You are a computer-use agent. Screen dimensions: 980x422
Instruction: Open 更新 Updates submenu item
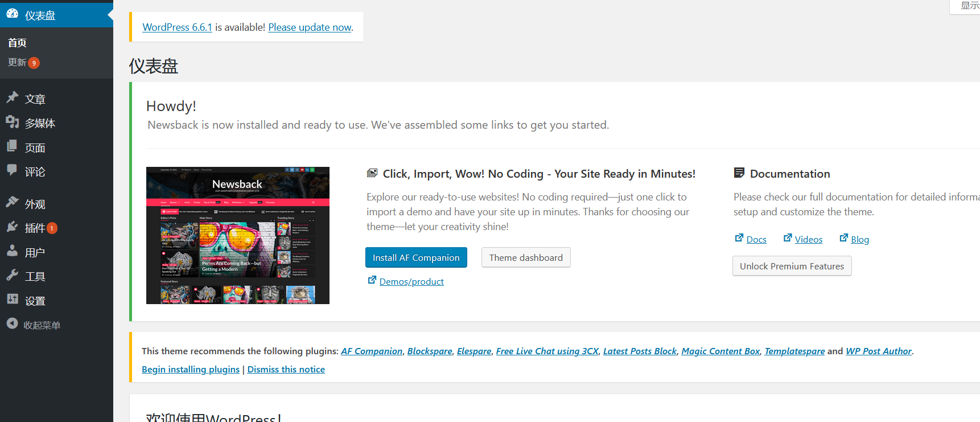17,62
